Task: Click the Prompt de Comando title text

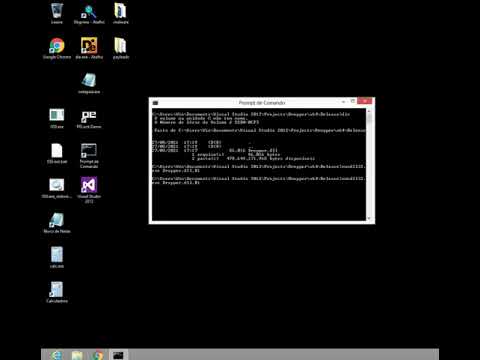Action: point(262,103)
